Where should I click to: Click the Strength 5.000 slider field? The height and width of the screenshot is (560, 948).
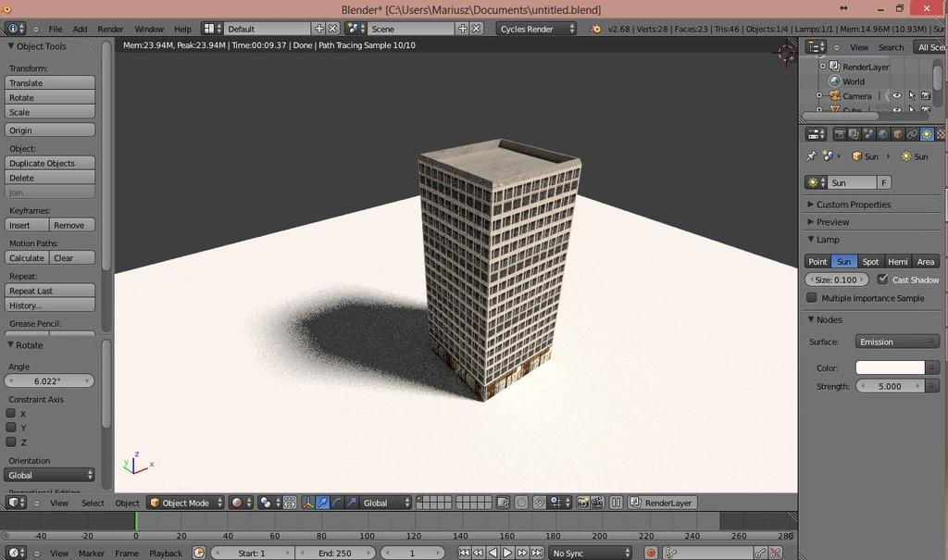[890, 386]
